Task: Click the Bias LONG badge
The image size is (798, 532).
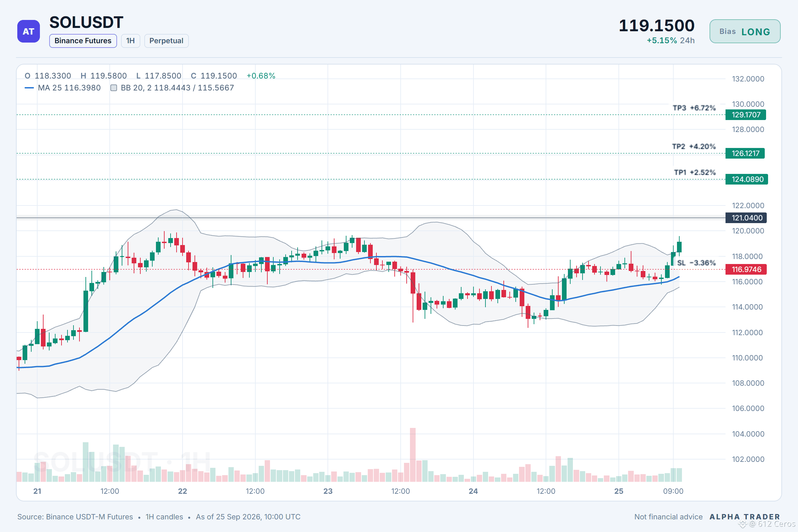Action: click(745, 31)
